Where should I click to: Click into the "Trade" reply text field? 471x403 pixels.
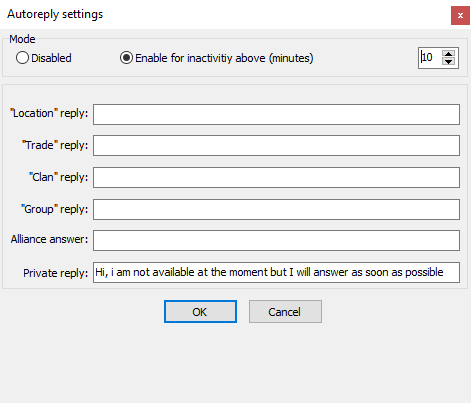[276, 145]
